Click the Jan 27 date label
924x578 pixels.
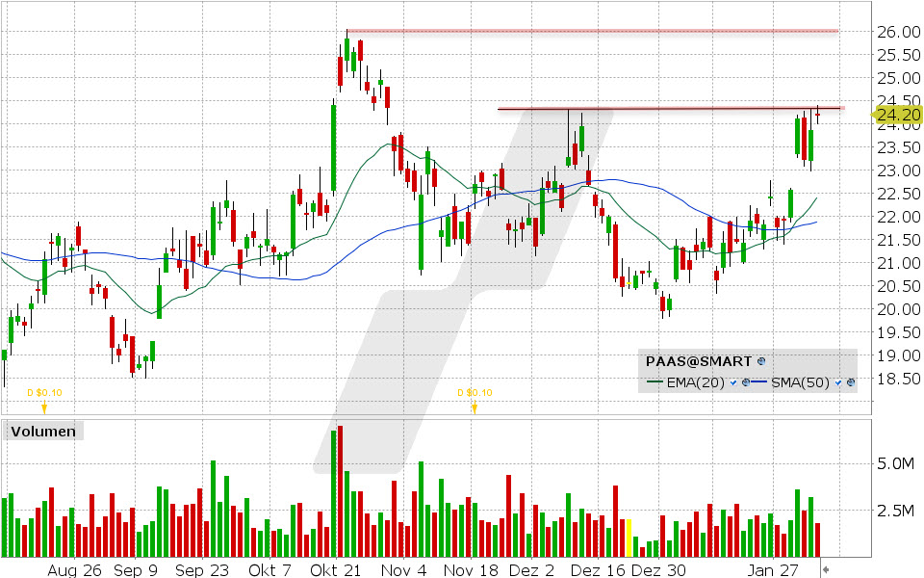coord(773,570)
